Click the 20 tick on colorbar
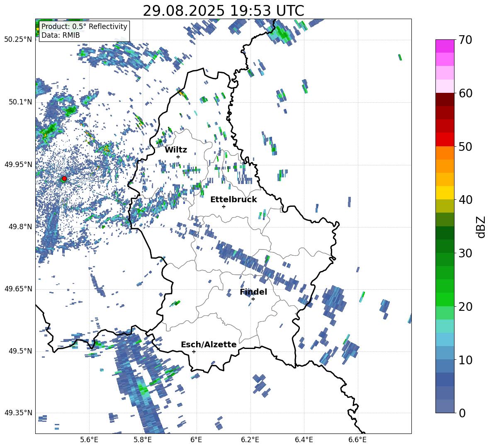The image size is (491, 448). pos(465,307)
